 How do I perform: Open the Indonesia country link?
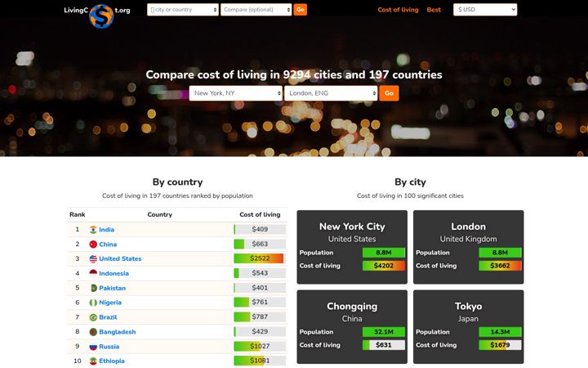pos(114,273)
